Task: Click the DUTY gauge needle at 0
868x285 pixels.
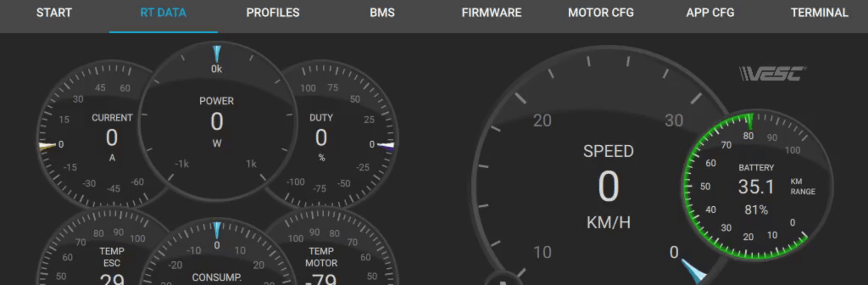Action: click(x=386, y=145)
